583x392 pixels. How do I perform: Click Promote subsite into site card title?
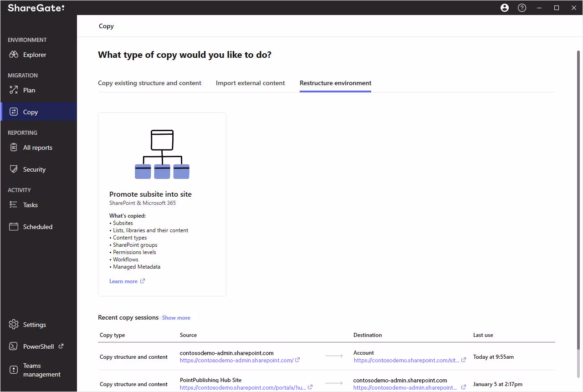pos(150,194)
